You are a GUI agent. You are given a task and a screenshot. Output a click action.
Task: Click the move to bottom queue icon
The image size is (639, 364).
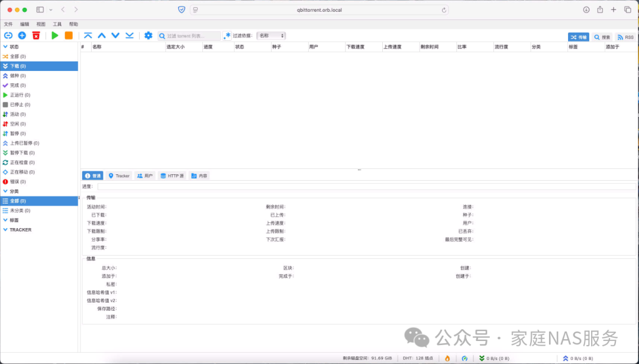128,35
